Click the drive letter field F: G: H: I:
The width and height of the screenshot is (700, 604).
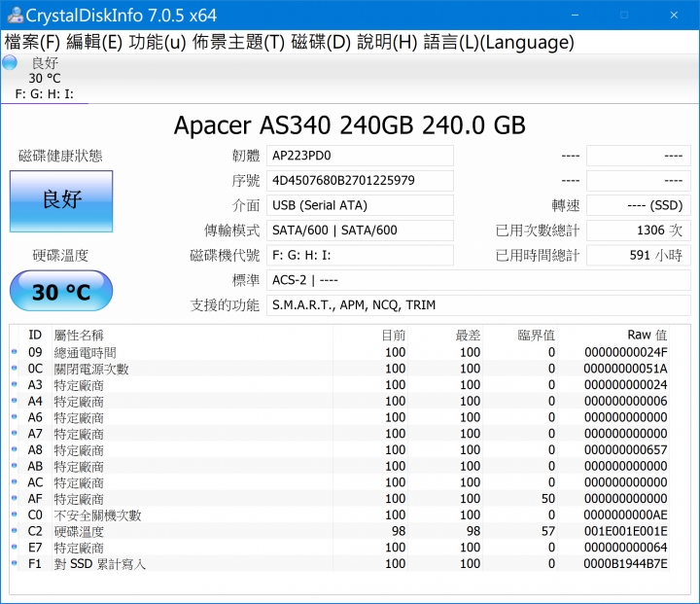(x=360, y=255)
